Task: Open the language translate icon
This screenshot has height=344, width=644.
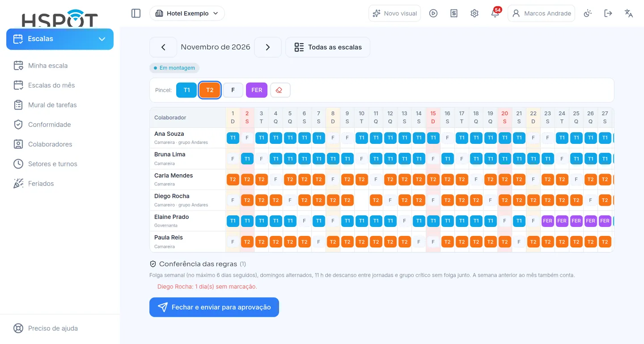Action: click(x=629, y=13)
